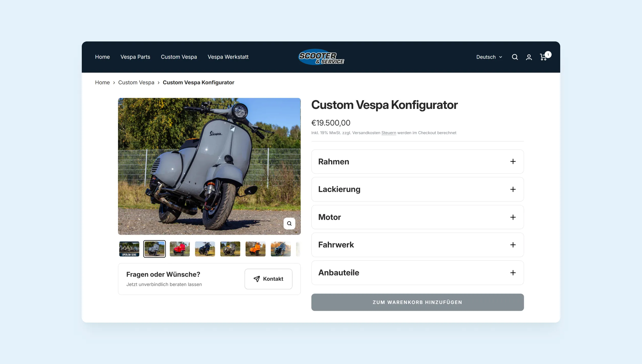Click the Custom Vespa breadcrumb link
The height and width of the screenshot is (364, 642).
[x=136, y=83]
